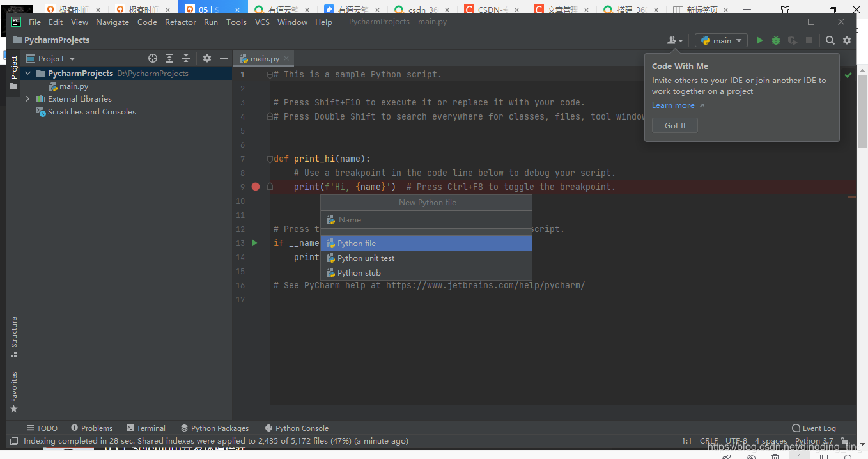Open the Code menu
This screenshot has height=459, width=868.
tap(147, 22)
